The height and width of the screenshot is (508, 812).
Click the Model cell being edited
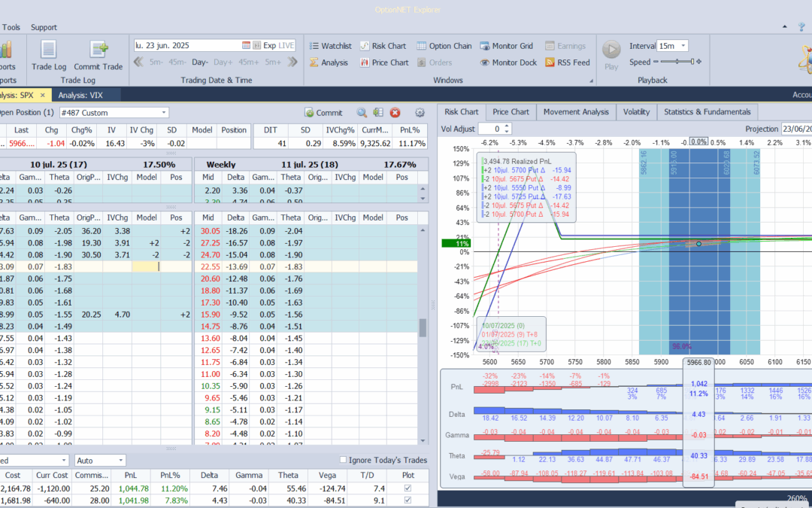click(146, 266)
